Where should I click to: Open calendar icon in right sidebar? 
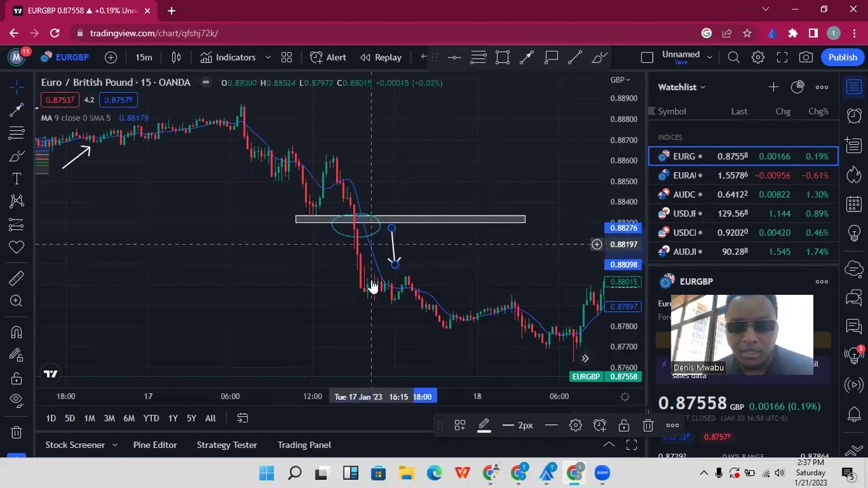(854, 204)
